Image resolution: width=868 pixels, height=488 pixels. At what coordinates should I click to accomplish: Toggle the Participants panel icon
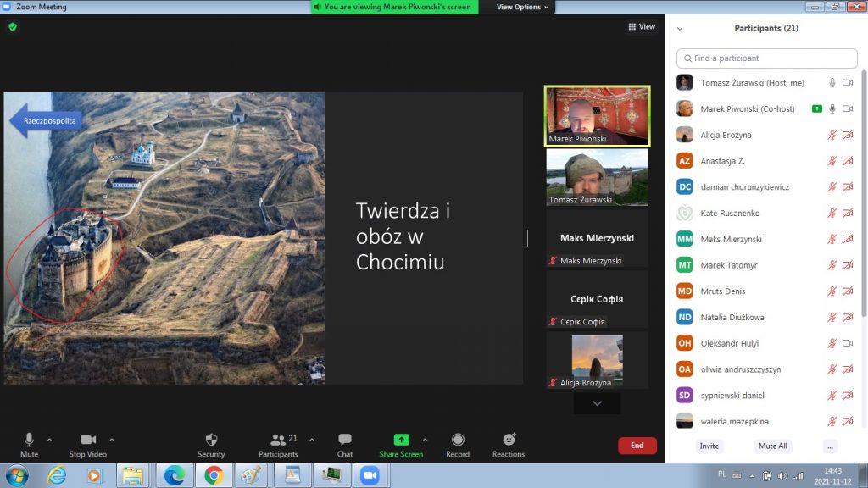coord(278,440)
